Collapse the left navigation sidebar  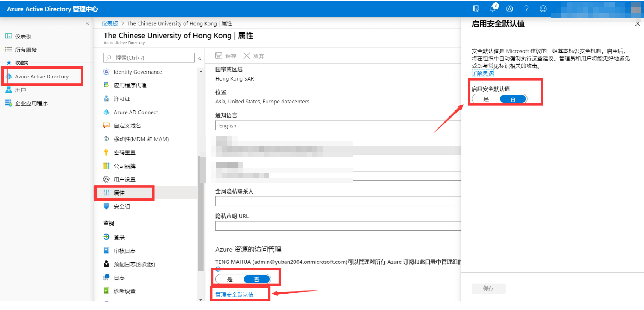87,23
